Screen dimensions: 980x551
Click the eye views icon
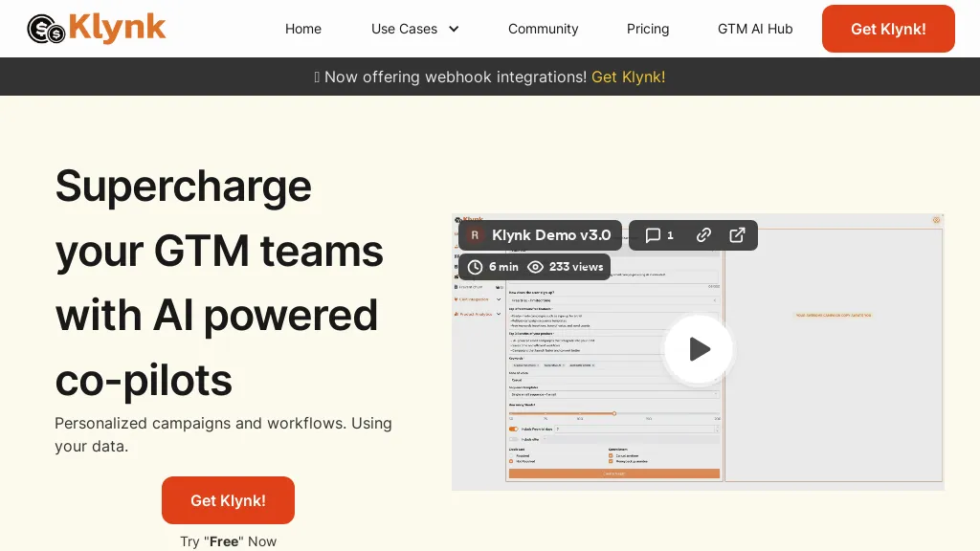[x=536, y=267]
